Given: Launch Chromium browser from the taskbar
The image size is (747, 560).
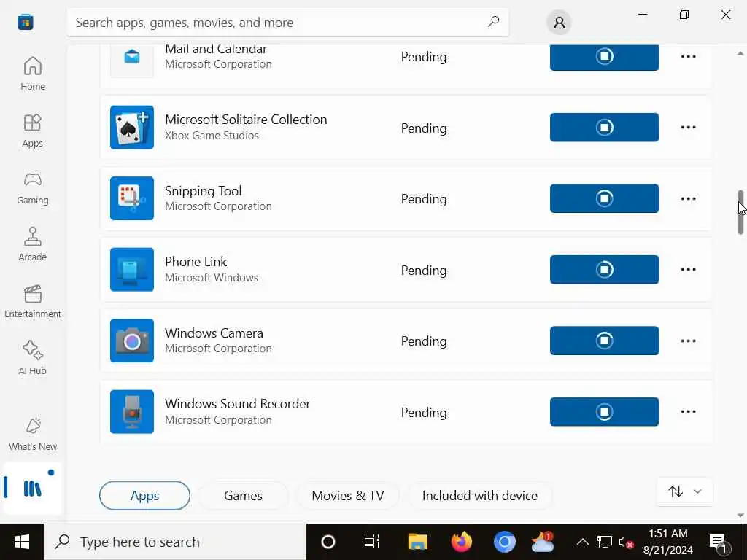Looking at the screenshot, I should (505, 542).
